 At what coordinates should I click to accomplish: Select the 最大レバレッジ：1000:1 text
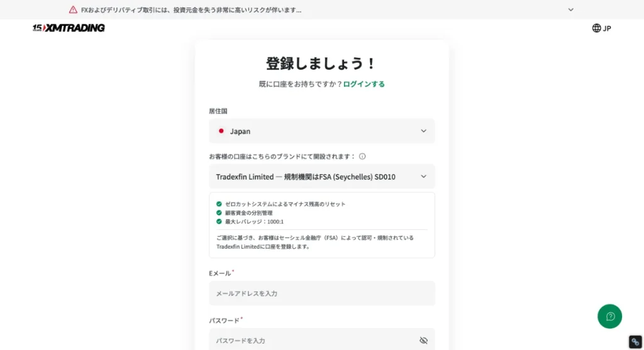click(x=254, y=222)
